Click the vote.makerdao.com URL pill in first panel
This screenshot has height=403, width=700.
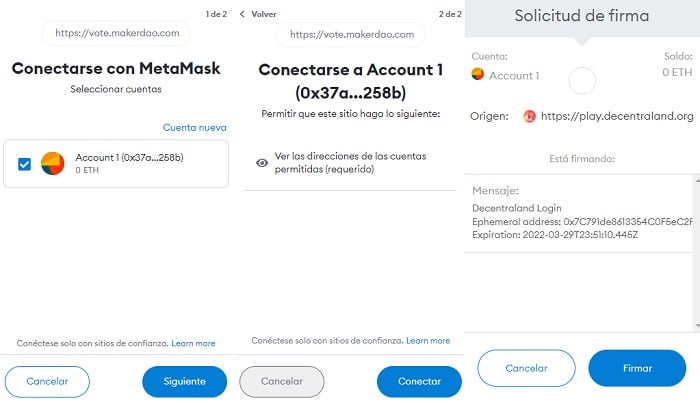pos(117,33)
